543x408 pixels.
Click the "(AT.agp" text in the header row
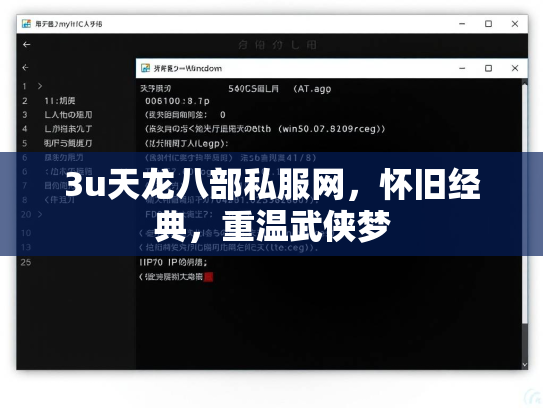(312, 89)
